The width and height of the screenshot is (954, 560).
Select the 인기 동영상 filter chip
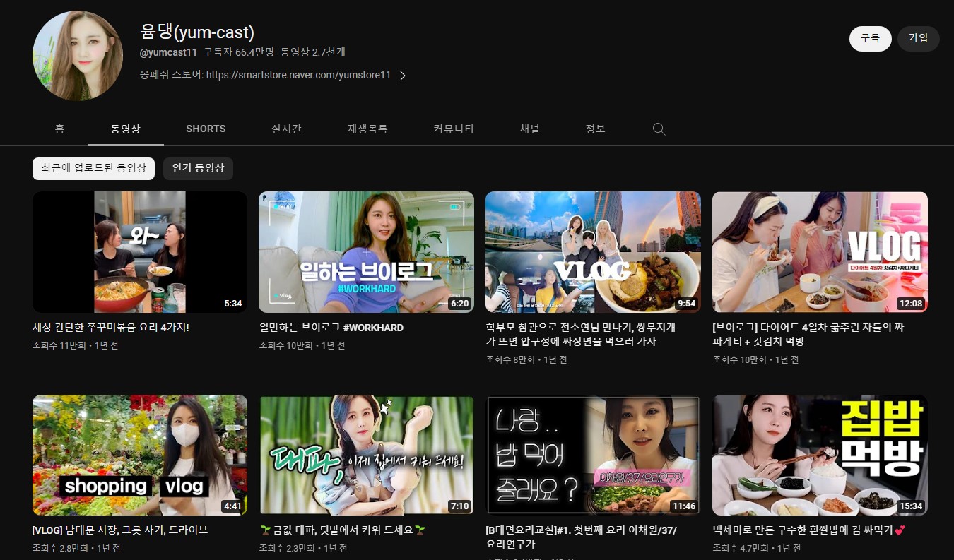pyautogui.click(x=198, y=168)
